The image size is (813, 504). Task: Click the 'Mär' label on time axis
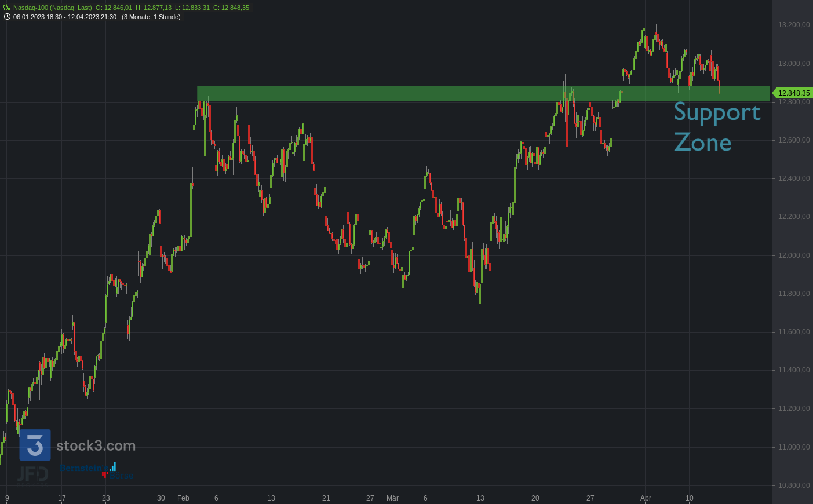392,498
